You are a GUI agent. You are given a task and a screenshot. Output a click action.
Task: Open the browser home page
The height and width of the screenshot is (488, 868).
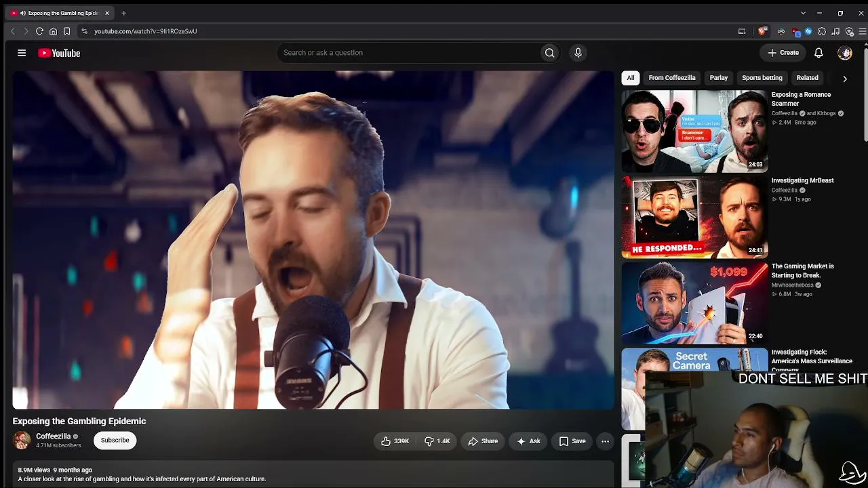(53, 31)
